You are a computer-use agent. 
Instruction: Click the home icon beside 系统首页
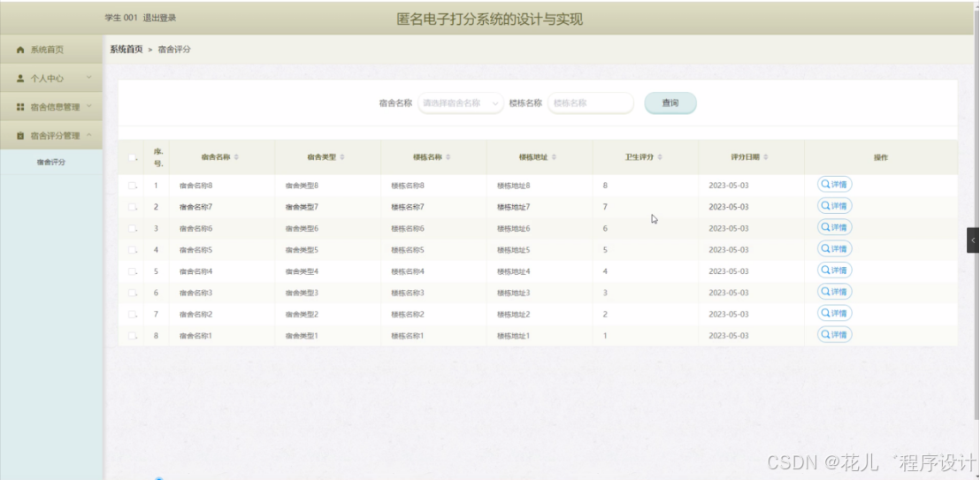click(x=20, y=50)
